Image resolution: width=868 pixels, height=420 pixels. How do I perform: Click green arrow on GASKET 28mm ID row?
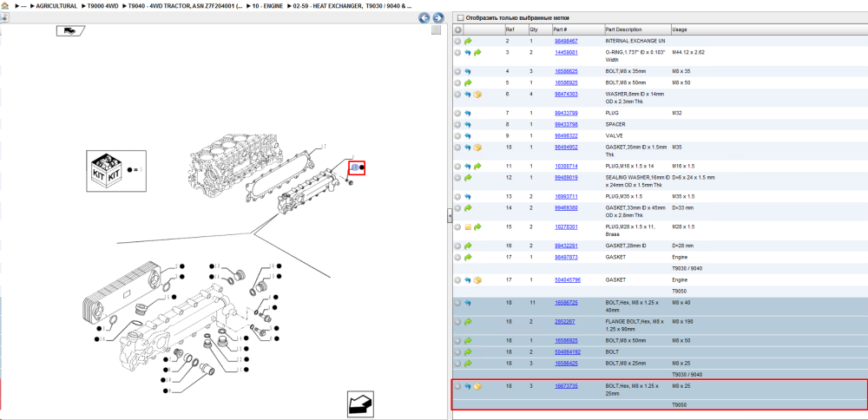[x=468, y=246]
